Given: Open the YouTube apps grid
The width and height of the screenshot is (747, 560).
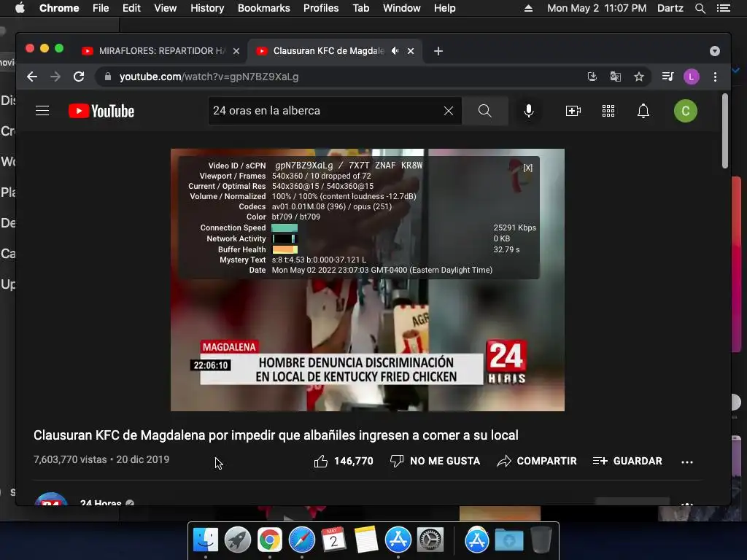Looking at the screenshot, I should pos(608,111).
